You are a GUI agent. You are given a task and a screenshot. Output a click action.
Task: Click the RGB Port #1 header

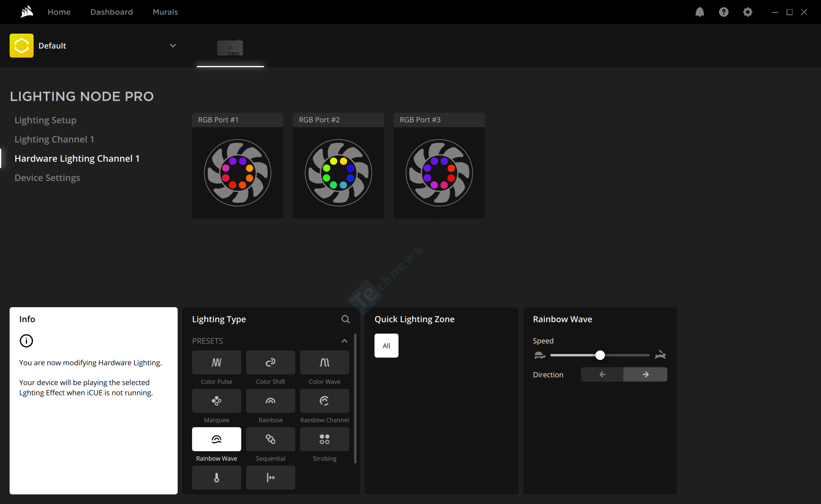tap(238, 120)
